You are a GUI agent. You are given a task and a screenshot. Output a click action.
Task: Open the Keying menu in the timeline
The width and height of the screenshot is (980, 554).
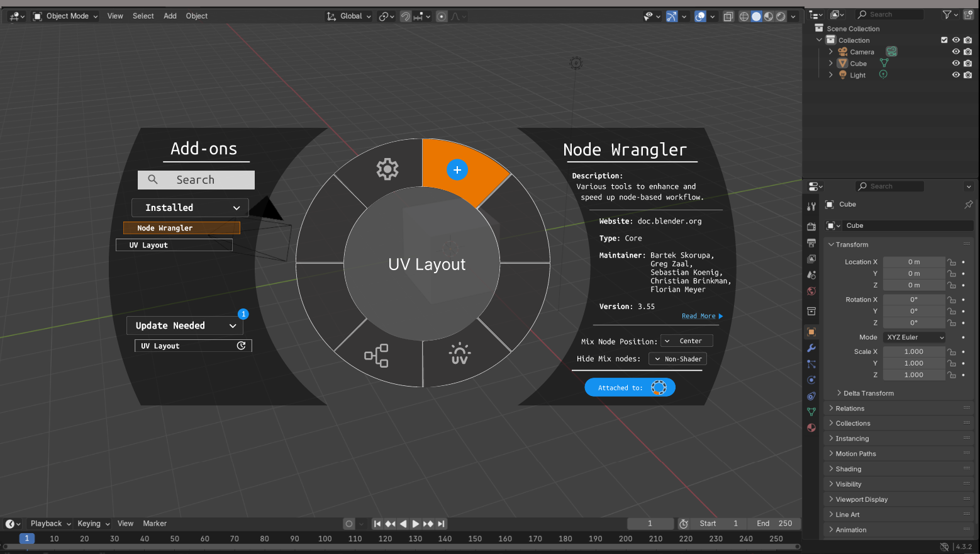(x=92, y=524)
